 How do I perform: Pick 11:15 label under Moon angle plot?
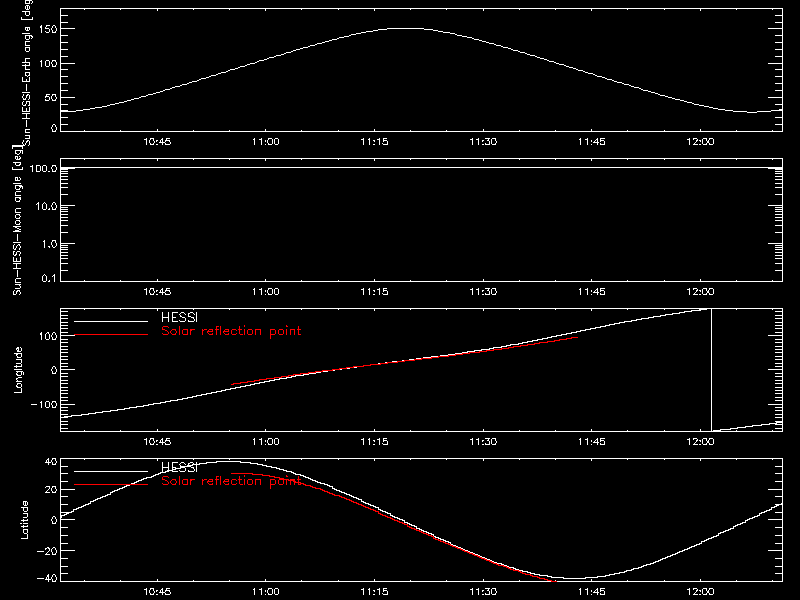(x=374, y=292)
